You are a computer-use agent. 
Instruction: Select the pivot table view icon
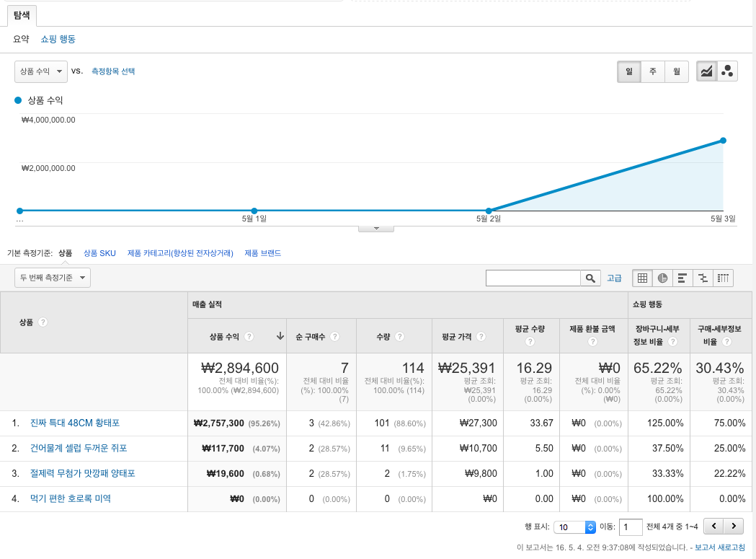(724, 278)
